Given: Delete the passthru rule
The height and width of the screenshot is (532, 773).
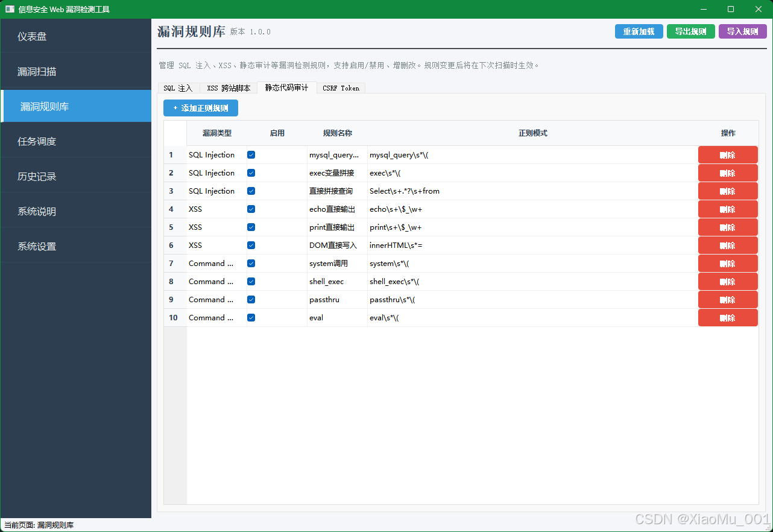Looking at the screenshot, I should [x=728, y=300].
